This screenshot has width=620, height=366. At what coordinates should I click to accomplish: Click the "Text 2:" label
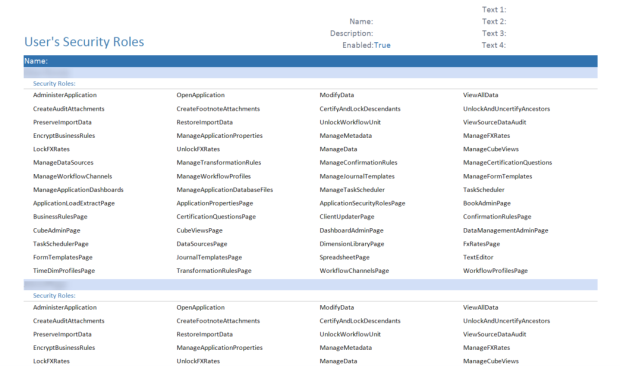(x=494, y=21)
